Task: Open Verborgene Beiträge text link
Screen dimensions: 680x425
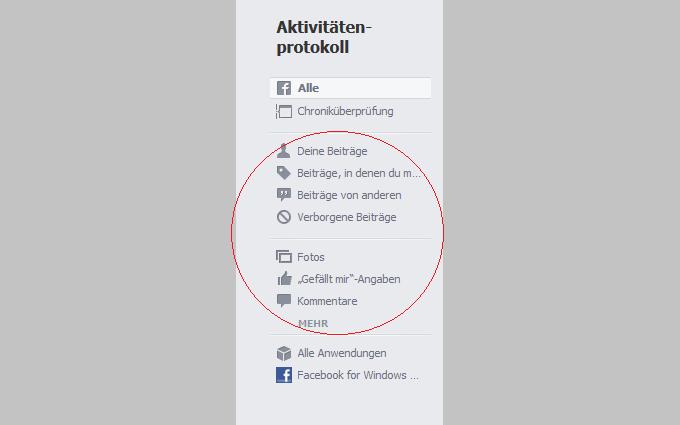Action: pos(347,217)
